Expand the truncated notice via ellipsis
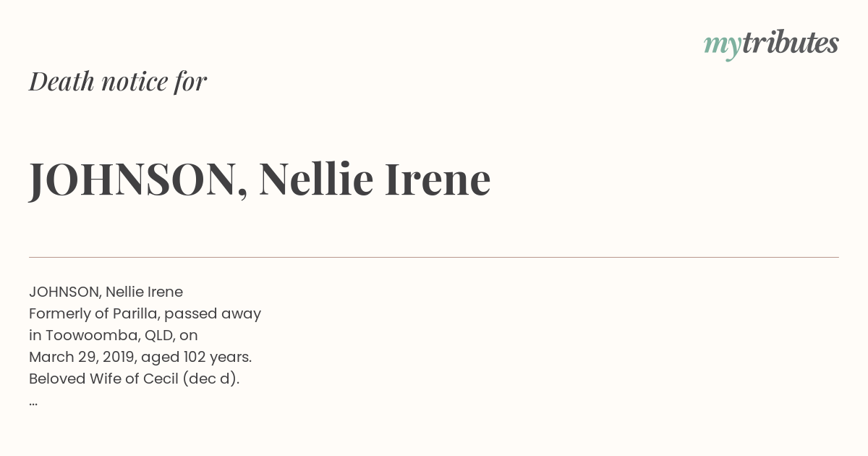The height and width of the screenshot is (456, 868). click(x=33, y=403)
